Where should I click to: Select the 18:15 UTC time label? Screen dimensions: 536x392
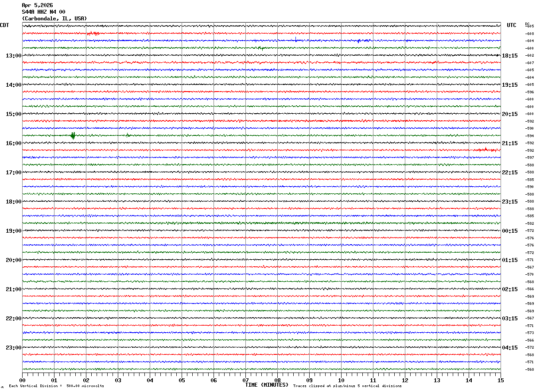(x=510, y=56)
